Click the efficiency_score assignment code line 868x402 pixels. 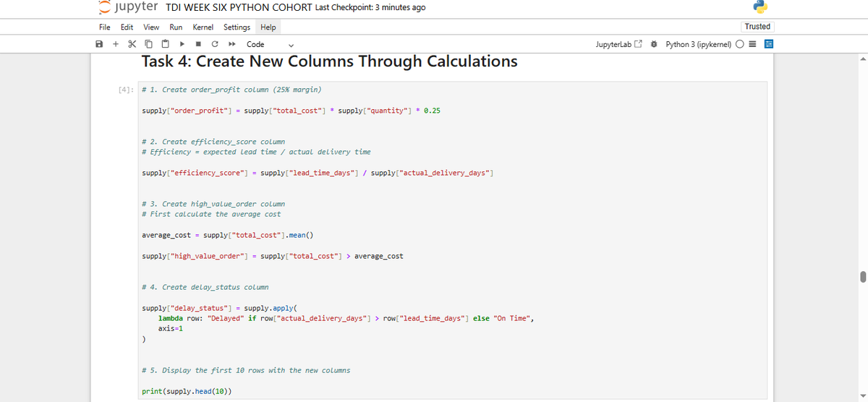click(x=318, y=173)
